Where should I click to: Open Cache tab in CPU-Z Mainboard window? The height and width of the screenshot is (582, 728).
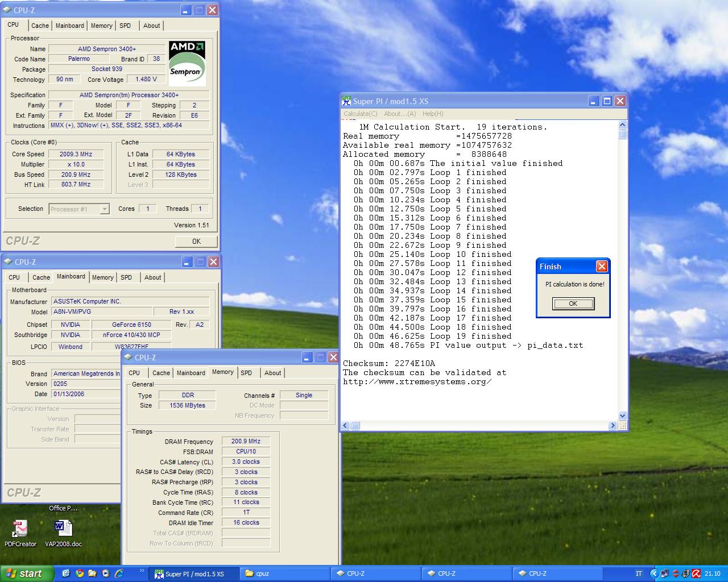tap(41, 277)
